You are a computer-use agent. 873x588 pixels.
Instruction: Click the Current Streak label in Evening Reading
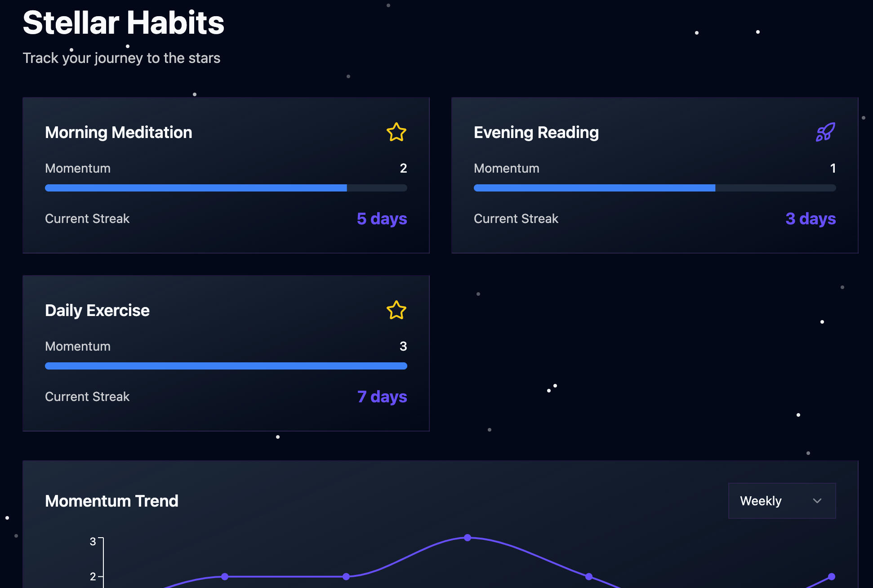[516, 219]
